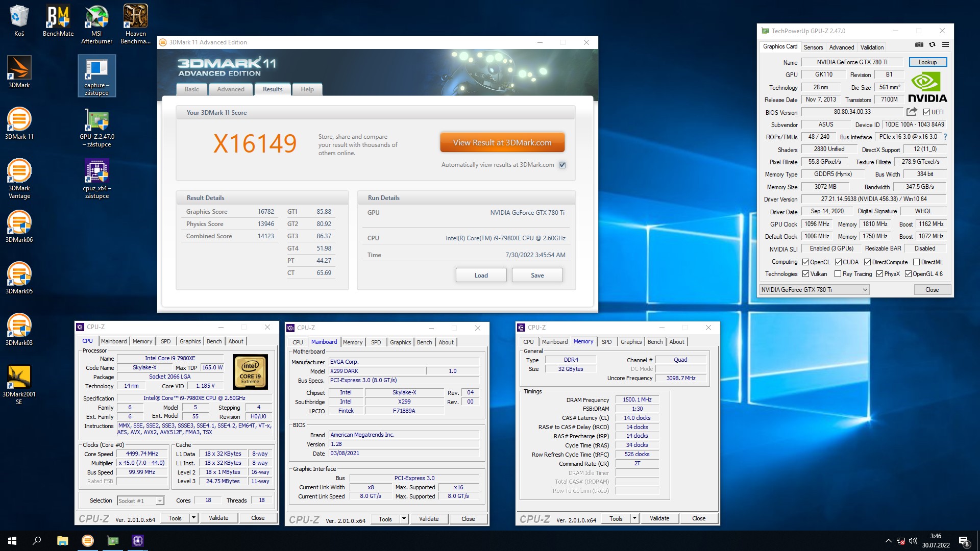Click the Close button in GPU-Z

click(932, 290)
